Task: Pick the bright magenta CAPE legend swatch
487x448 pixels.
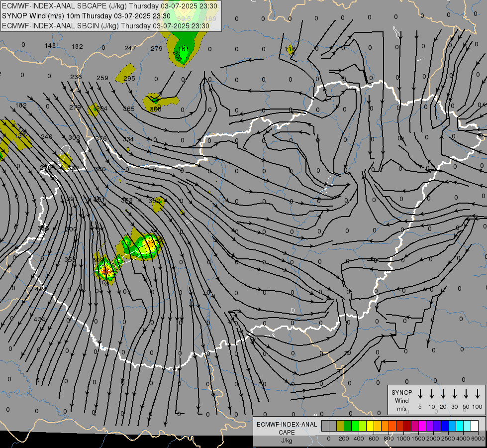Action: [422, 426]
